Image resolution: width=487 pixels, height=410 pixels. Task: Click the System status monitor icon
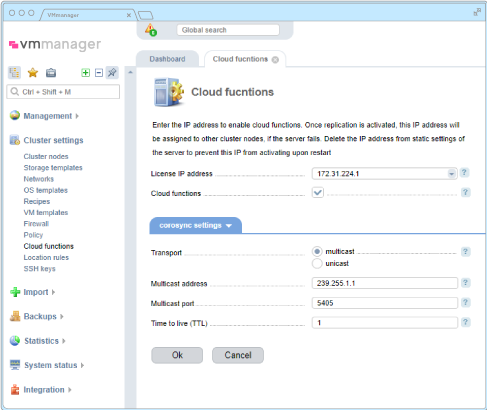15,365
